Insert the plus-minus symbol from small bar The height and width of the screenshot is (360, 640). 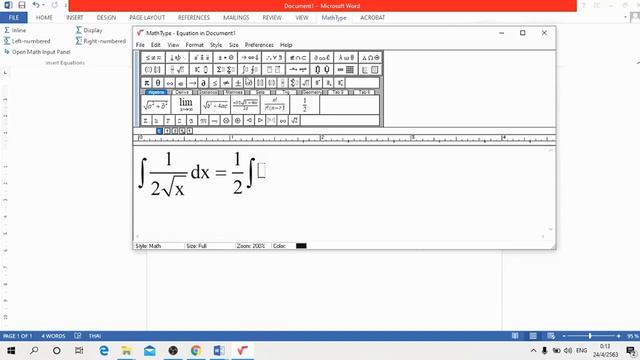tap(238, 83)
